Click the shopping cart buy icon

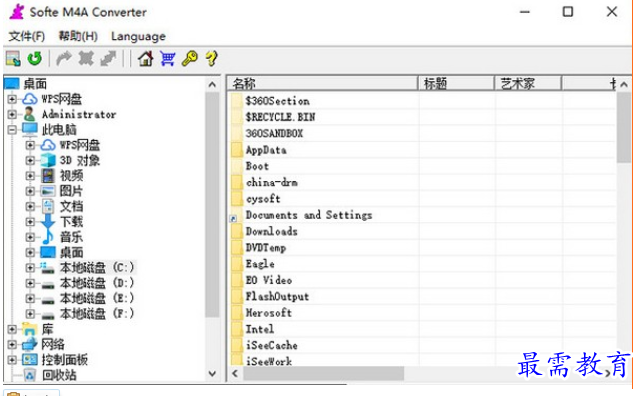[x=167, y=59]
